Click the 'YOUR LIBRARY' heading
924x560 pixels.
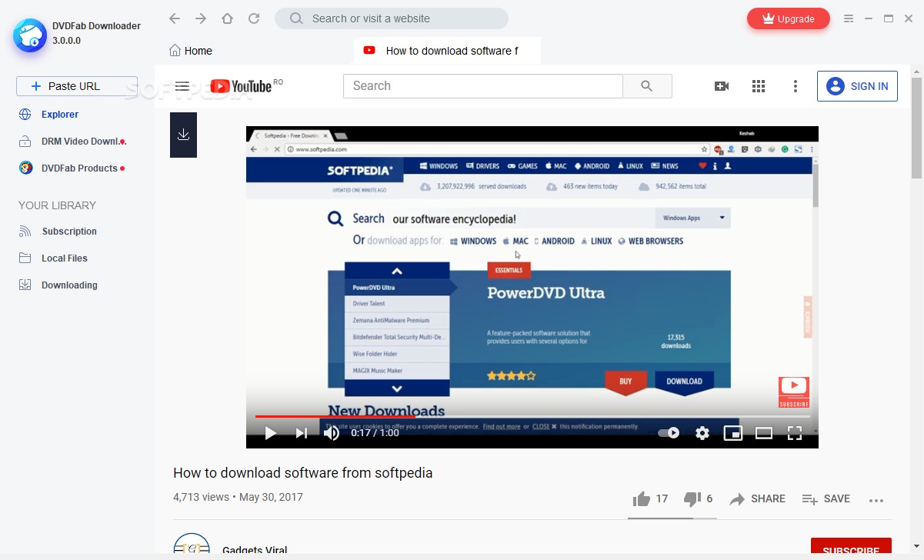pyautogui.click(x=57, y=205)
